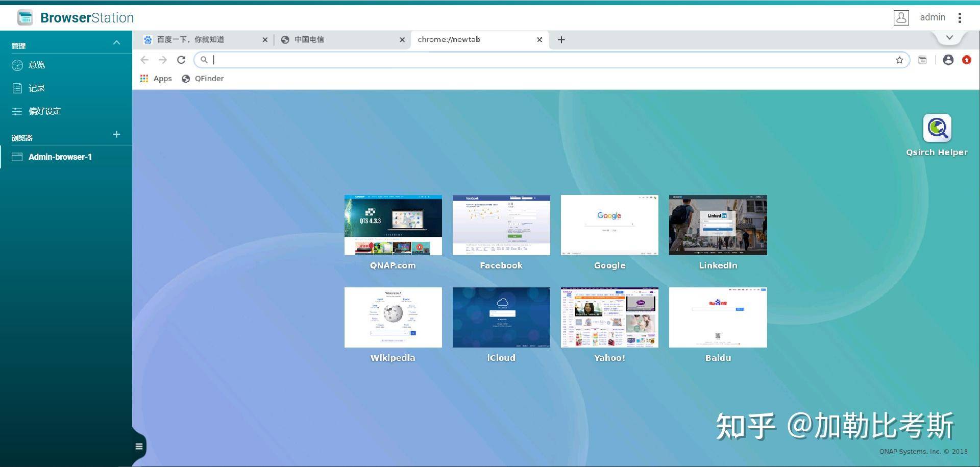Open the admin three-dot menu
Screen dimensions: 980x467
click(960, 18)
